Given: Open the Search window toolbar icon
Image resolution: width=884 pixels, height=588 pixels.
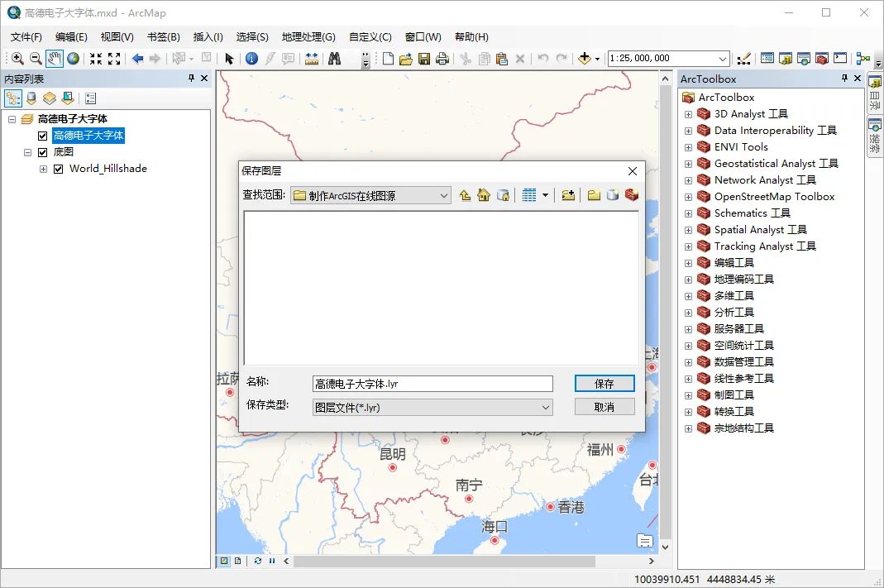Looking at the screenshot, I should pos(804,58).
